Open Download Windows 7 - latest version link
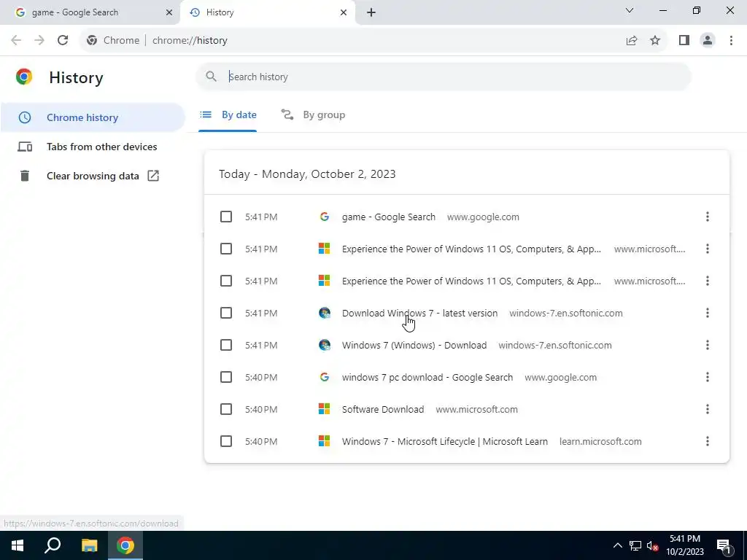747x560 pixels. click(419, 314)
